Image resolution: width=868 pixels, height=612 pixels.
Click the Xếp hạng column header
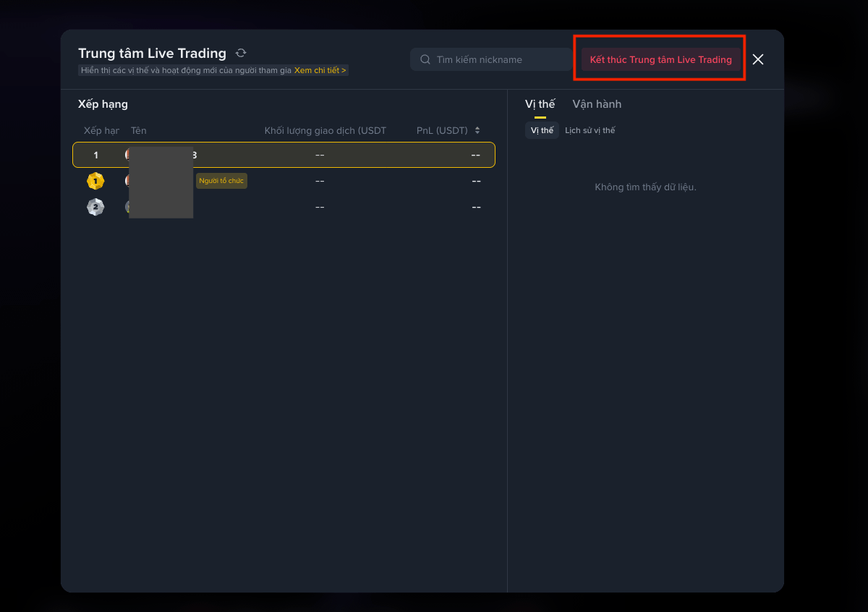click(x=101, y=131)
